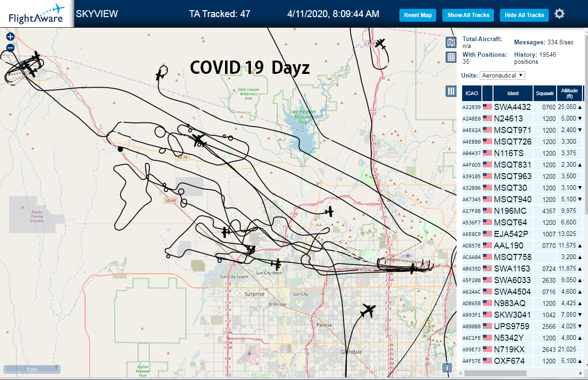Click the Reset Map button

point(418,15)
